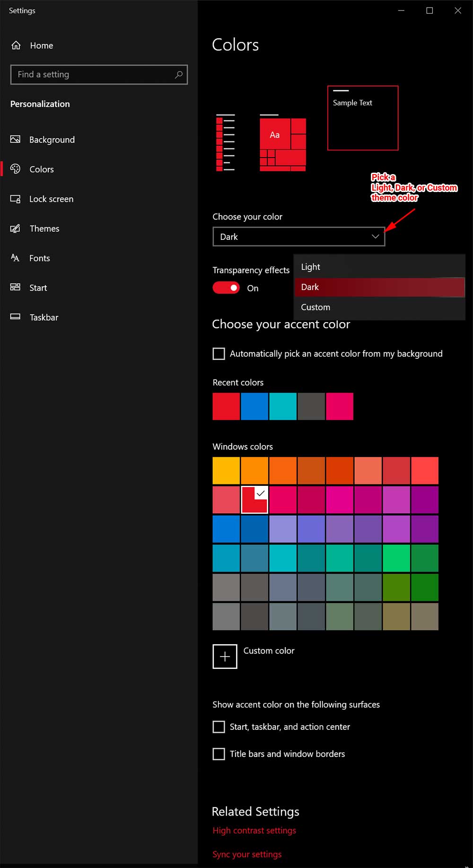The width and height of the screenshot is (473, 868).
Task: Click the Home house icon
Action: [x=16, y=45]
